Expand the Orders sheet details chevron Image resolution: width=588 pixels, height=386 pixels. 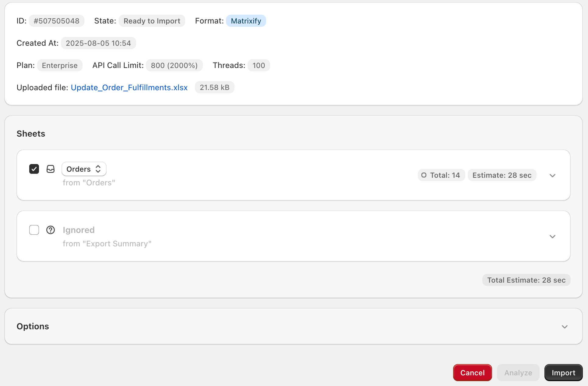552,175
